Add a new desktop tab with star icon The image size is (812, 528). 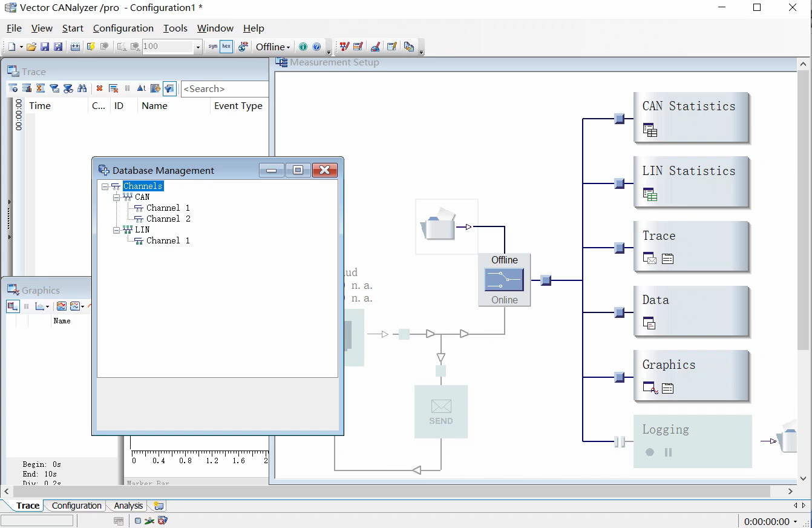pos(159,506)
